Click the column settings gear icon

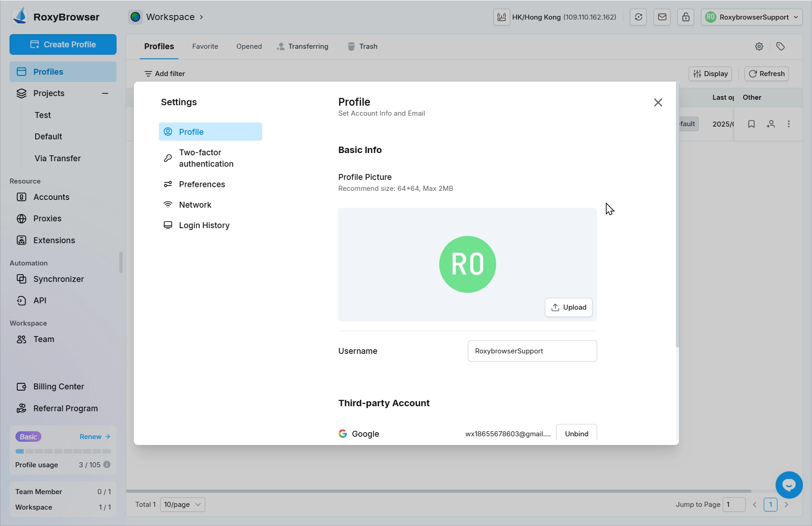[x=759, y=46]
